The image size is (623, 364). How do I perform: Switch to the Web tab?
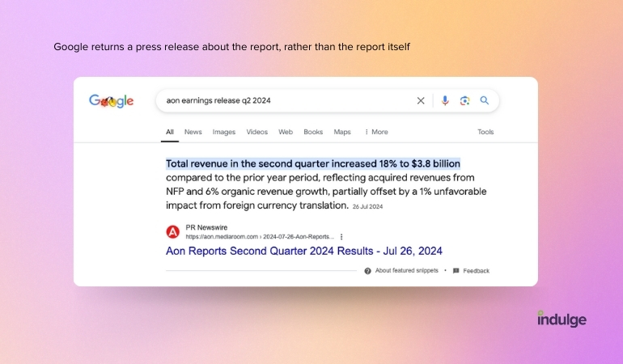tap(286, 132)
